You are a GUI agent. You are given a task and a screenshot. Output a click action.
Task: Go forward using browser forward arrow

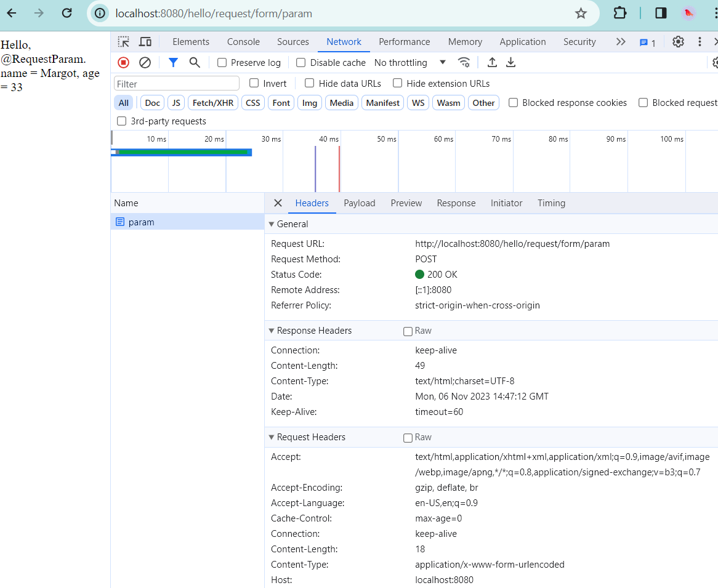pyautogui.click(x=39, y=14)
